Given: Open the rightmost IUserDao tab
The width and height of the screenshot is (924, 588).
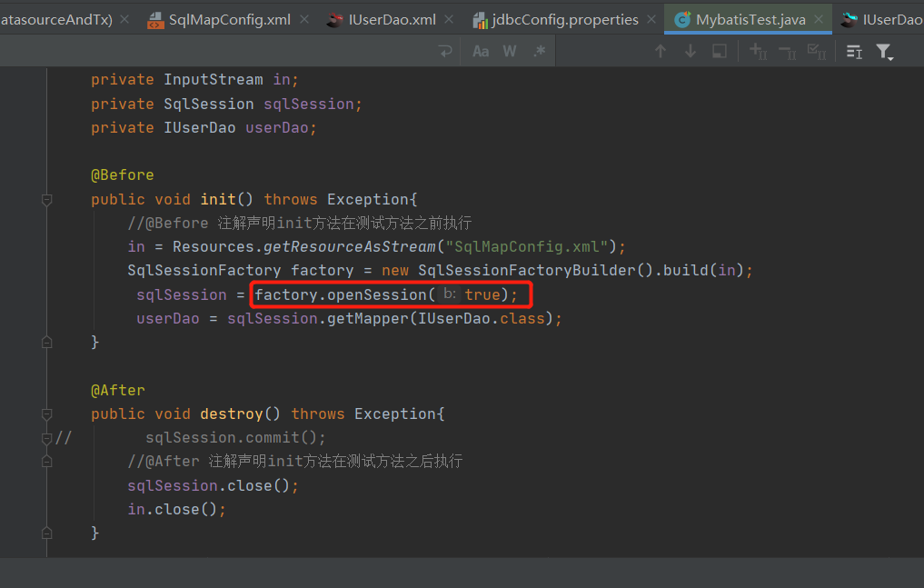Looking at the screenshot, I should pos(881,20).
